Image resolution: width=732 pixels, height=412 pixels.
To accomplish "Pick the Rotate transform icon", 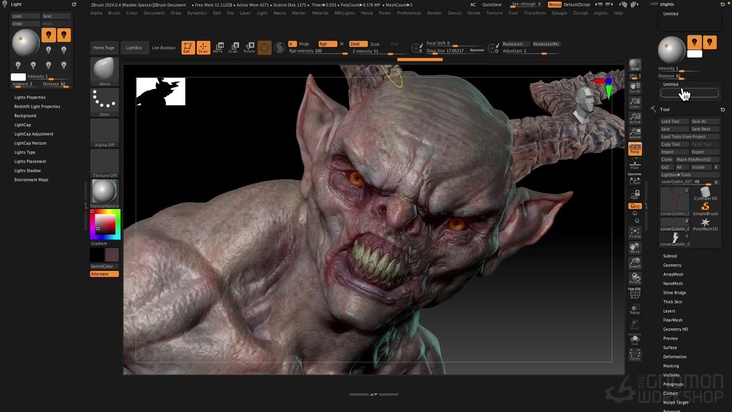I will (x=248, y=47).
